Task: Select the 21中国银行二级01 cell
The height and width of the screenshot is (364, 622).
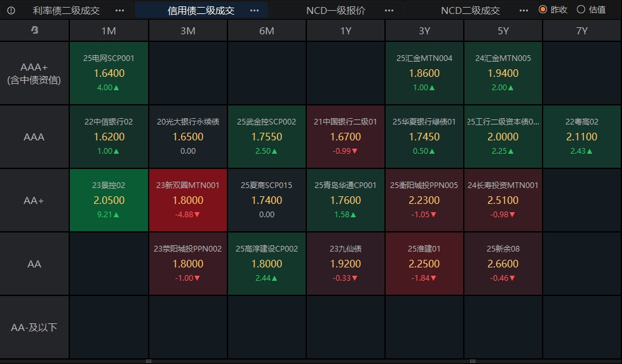Action: (x=346, y=137)
